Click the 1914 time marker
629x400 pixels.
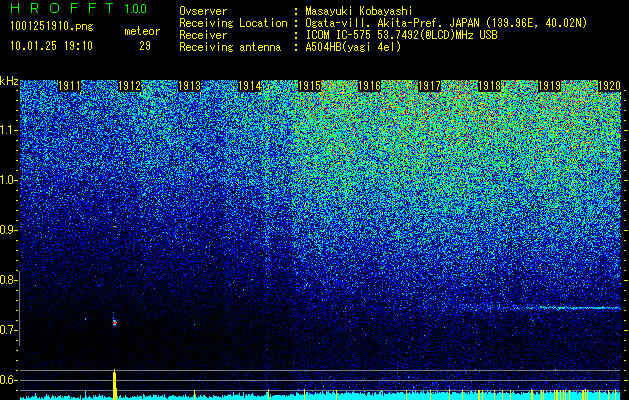click(x=250, y=86)
